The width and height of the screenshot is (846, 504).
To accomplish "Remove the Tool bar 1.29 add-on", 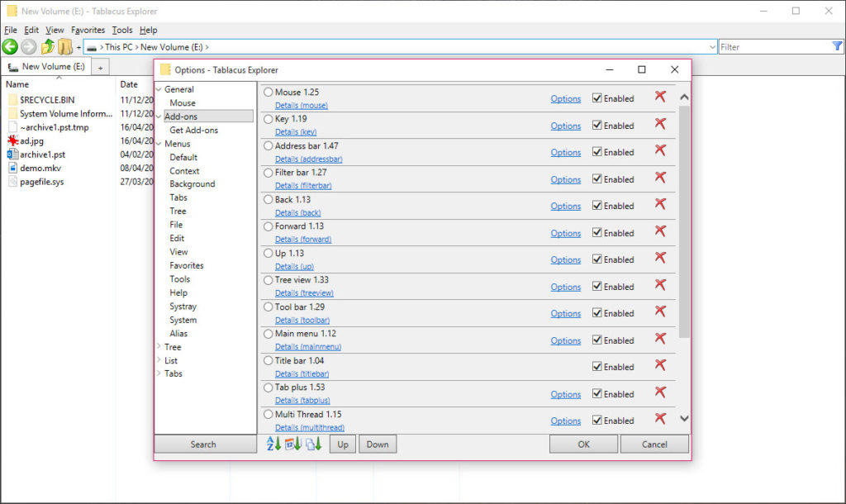I will coord(660,311).
